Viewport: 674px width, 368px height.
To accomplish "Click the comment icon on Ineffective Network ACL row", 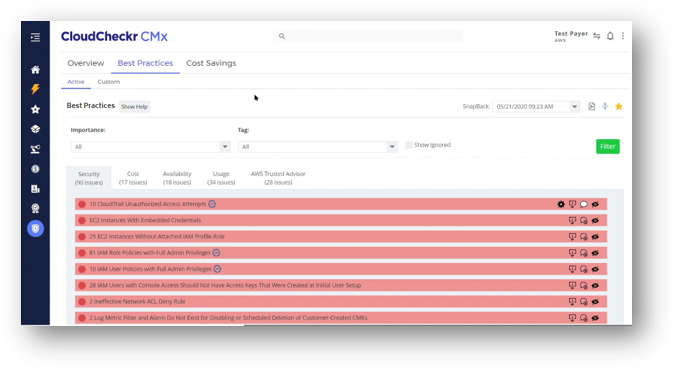I will coord(583,302).
